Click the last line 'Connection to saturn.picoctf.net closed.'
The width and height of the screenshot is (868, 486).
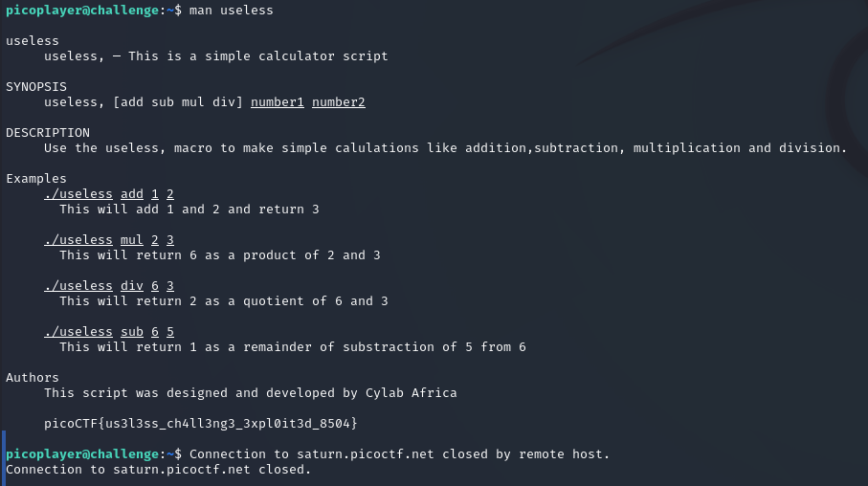pos(158,470)
